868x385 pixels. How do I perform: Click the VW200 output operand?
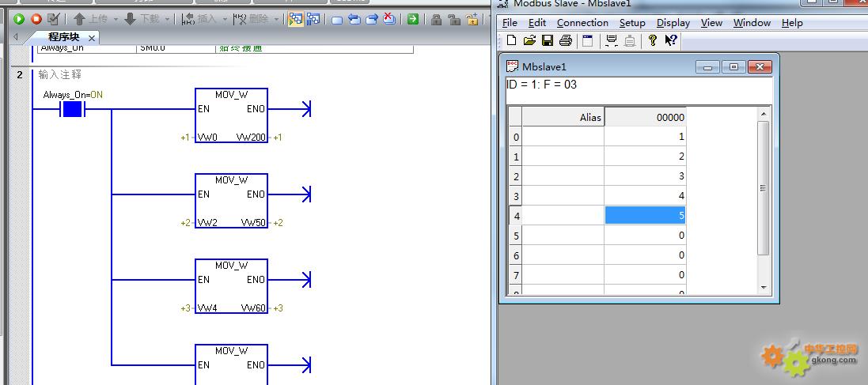pyautogui.click(x=251, y=138)
